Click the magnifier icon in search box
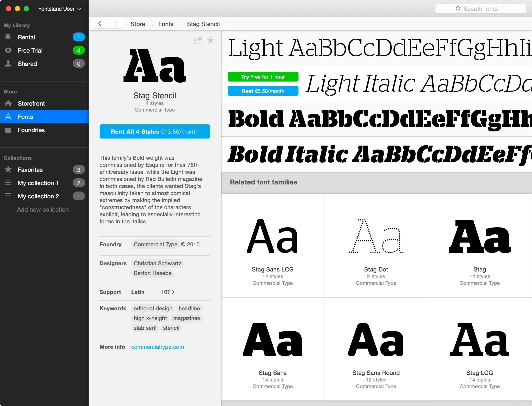The width and height of the screenshot is (532, 406). click(458, 9)
